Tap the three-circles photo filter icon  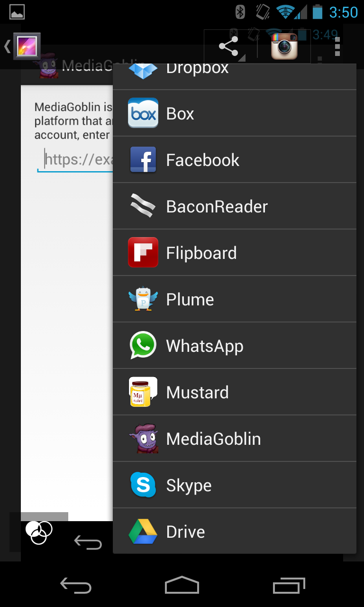[38, 533]
